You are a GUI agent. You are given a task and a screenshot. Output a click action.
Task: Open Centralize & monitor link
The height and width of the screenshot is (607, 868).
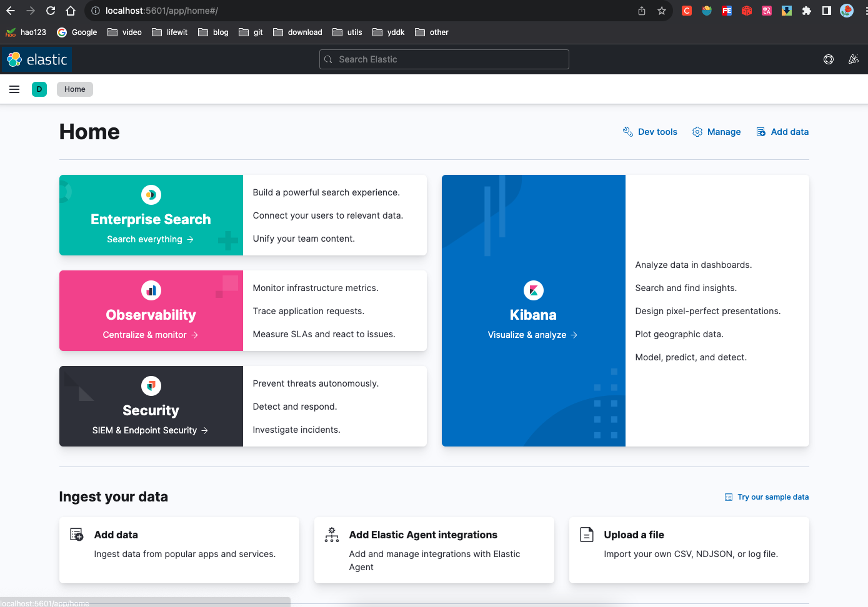151,335
